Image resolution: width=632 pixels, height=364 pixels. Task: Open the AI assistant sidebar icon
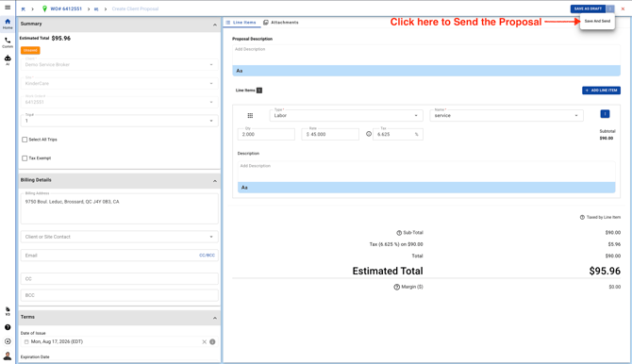[8, 60]
